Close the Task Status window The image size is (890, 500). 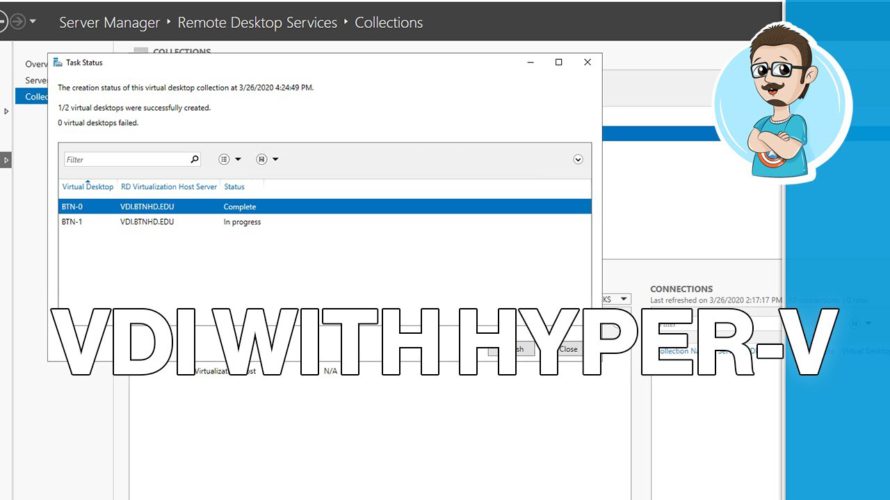(x=587, y=62)
